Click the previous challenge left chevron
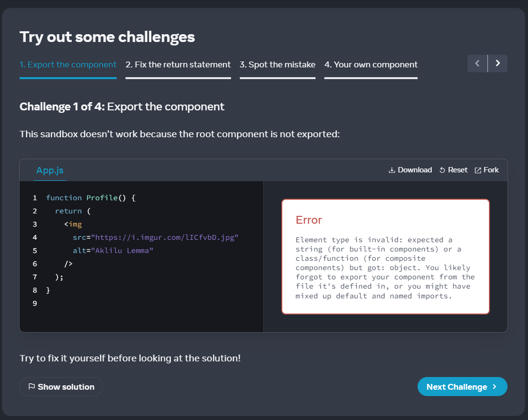528x420 pixels. [x=477, y=63]
